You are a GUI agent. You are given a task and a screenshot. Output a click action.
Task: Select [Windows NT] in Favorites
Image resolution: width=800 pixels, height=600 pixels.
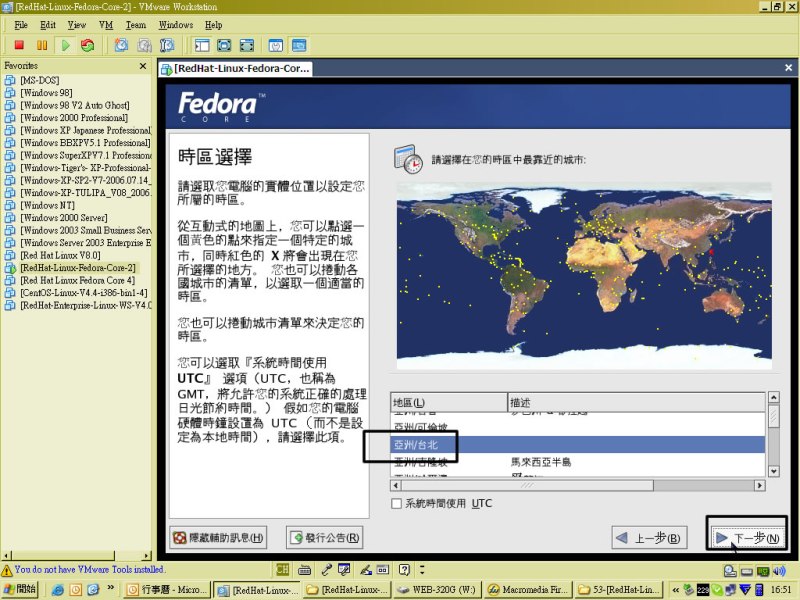tap(47, 205)
